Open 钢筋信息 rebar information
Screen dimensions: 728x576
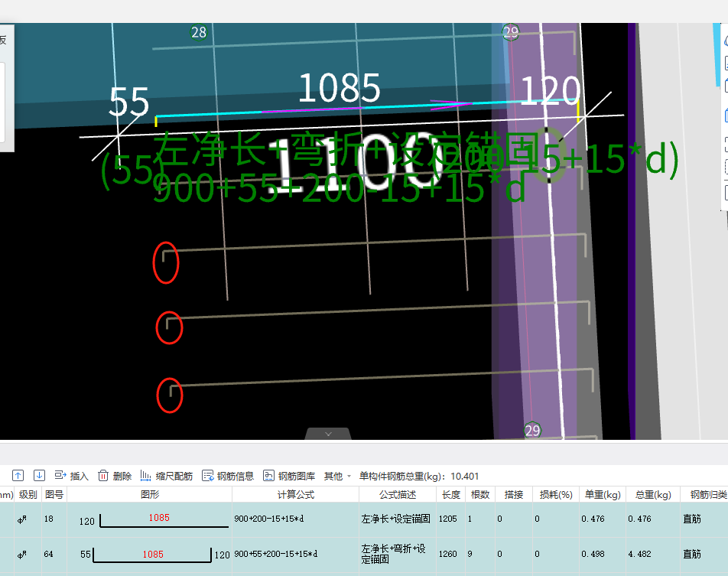[x=228, y=476]
